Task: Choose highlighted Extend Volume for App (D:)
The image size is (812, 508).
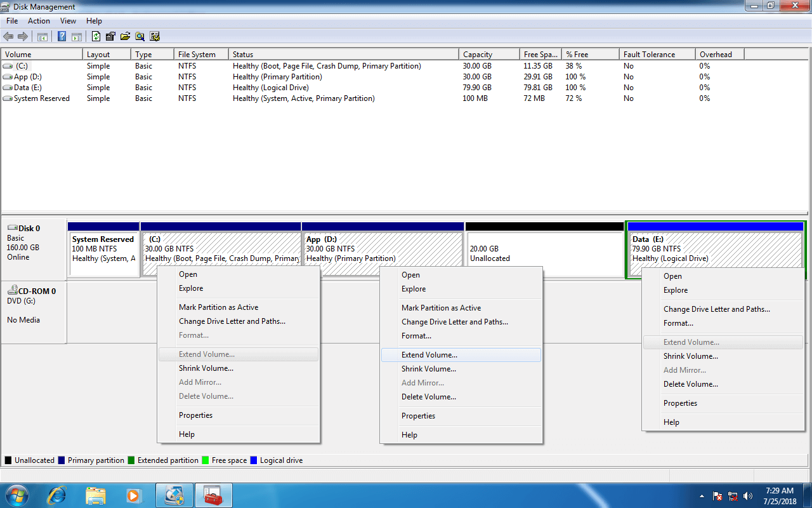Action: (429, 355)
